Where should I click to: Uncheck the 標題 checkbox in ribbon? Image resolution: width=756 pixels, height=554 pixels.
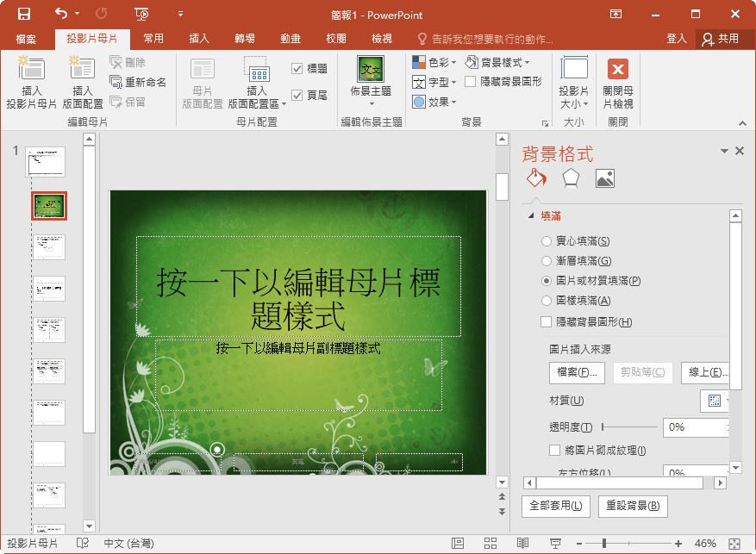point(298,68)
